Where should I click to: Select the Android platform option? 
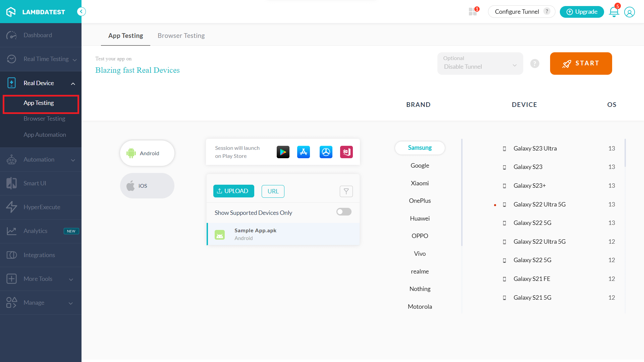[147, 153]
